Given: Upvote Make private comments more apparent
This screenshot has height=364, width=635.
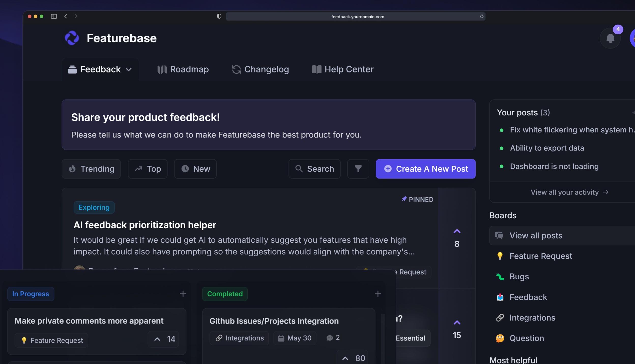Looking at the screenshot, I should tap(163, 339).
